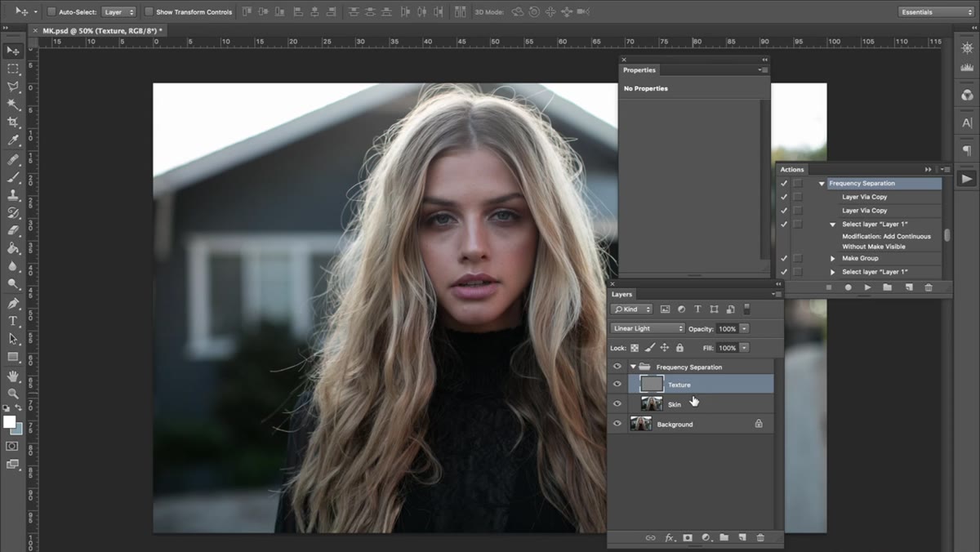
Task: Add a layer mask
Action: pyautogui.click(x=688, y=538)
